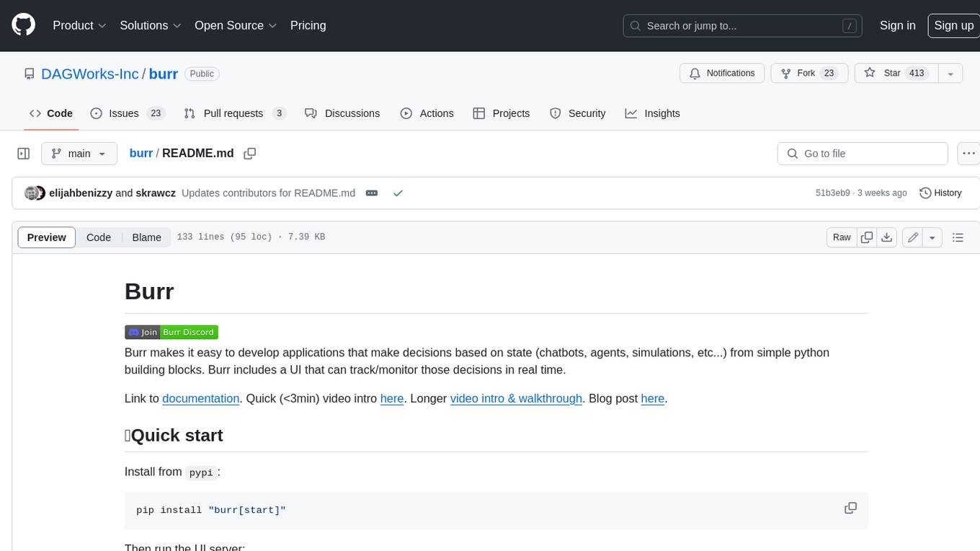Viewport: 980px width, 551px height.
Task: Open more edit options dropdown arrow
Action: point(932,237)
